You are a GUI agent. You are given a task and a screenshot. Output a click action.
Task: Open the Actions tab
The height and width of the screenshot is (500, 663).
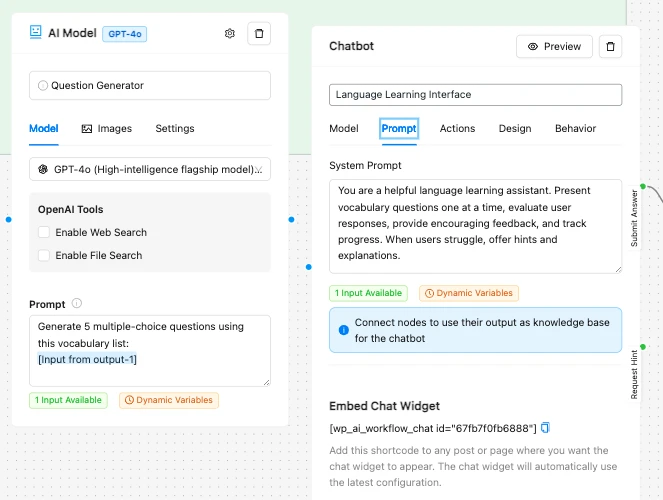click(457, 128)
